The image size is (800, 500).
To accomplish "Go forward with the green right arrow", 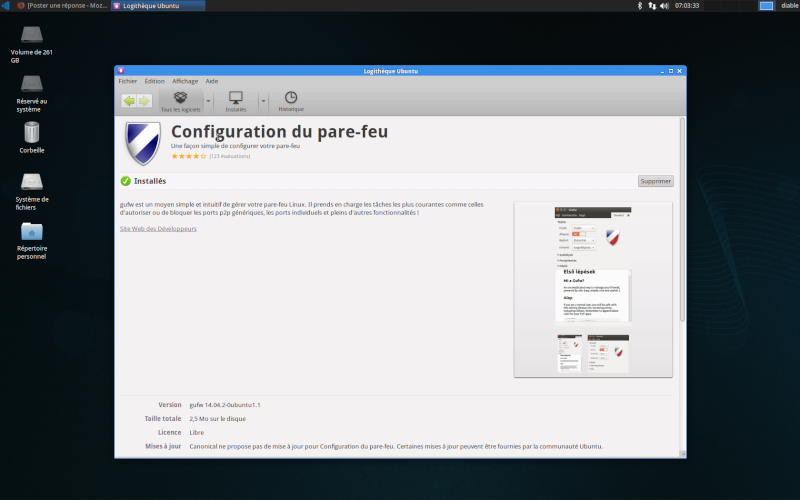I will 144,101.
